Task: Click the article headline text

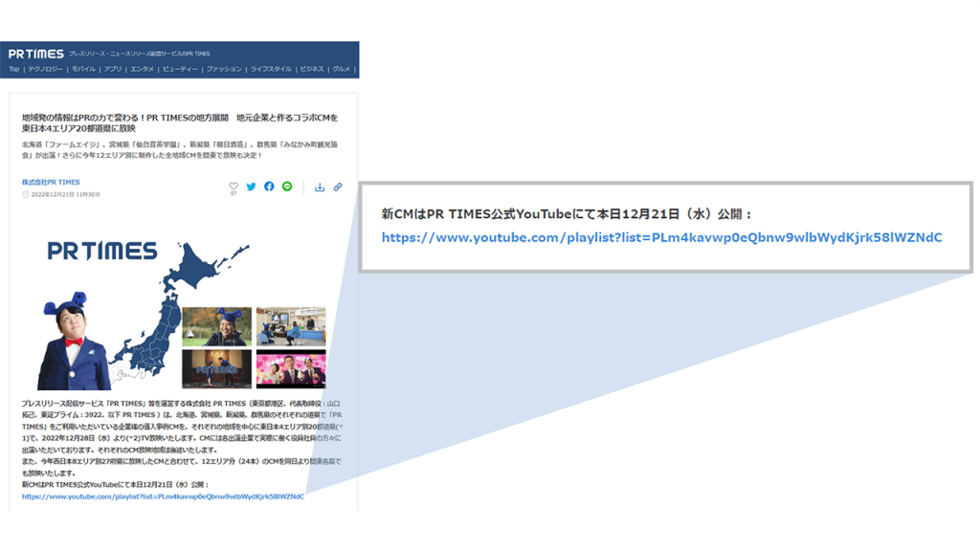Action: coord(180,122)
